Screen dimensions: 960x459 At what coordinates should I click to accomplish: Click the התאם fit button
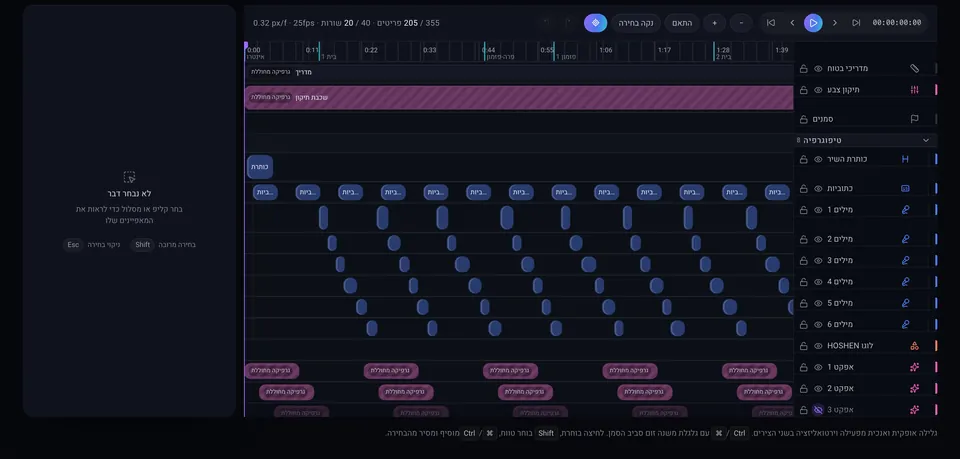(682, 23)
